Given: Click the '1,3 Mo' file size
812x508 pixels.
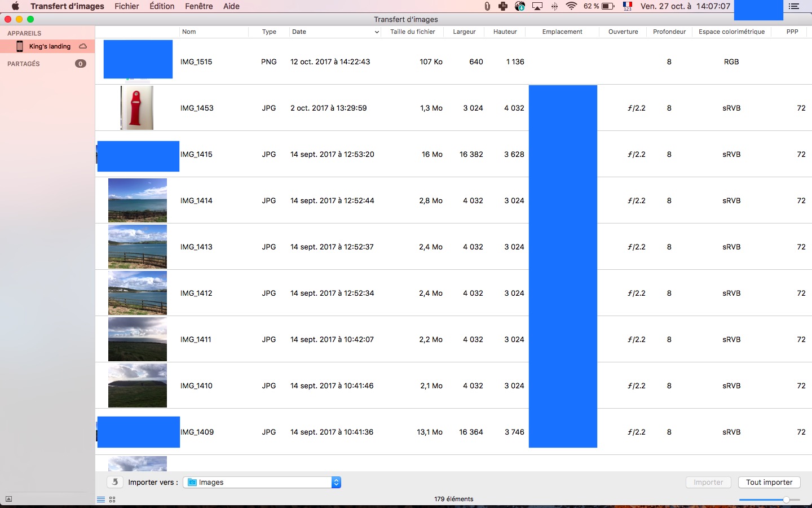Looking at the screenshot, I should point(431,108).
